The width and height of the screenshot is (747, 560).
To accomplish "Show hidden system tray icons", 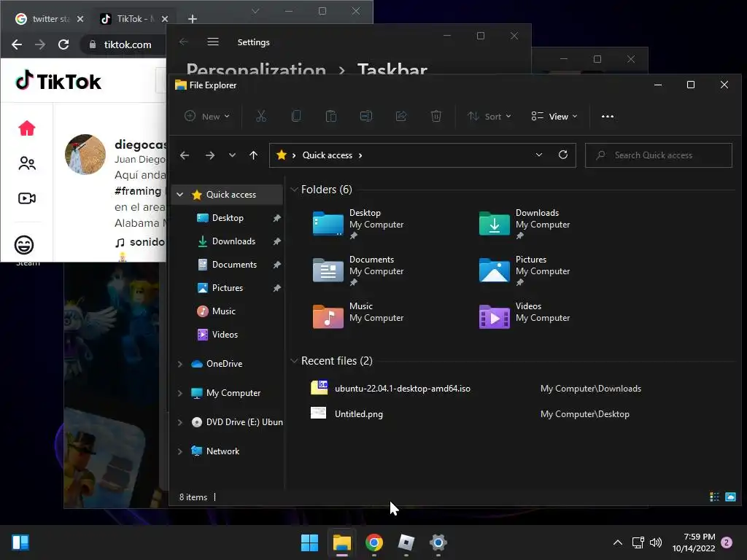I will (x=617, y=542).
